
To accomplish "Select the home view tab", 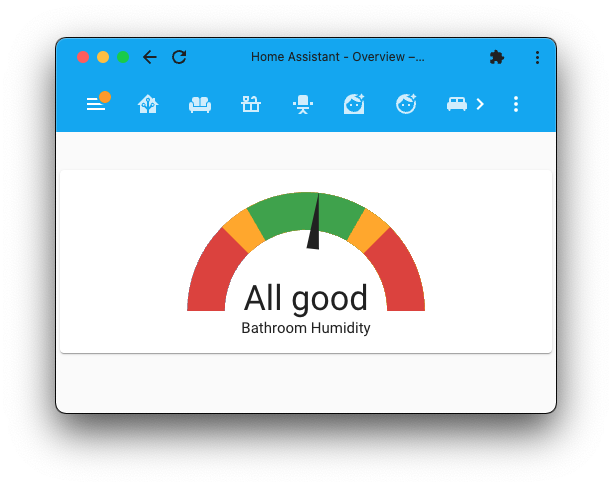I will tap(148, 104).
